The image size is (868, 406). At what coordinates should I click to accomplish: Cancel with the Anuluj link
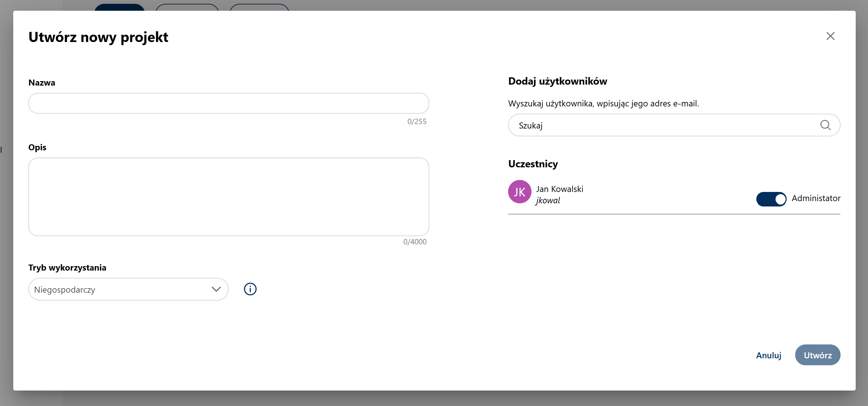click(768, 355)
